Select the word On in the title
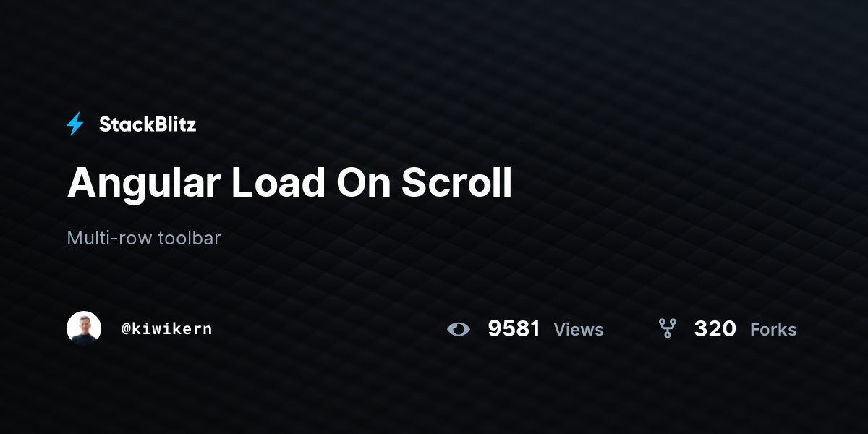This screenshot has height=434, width=868. [363, 182]
